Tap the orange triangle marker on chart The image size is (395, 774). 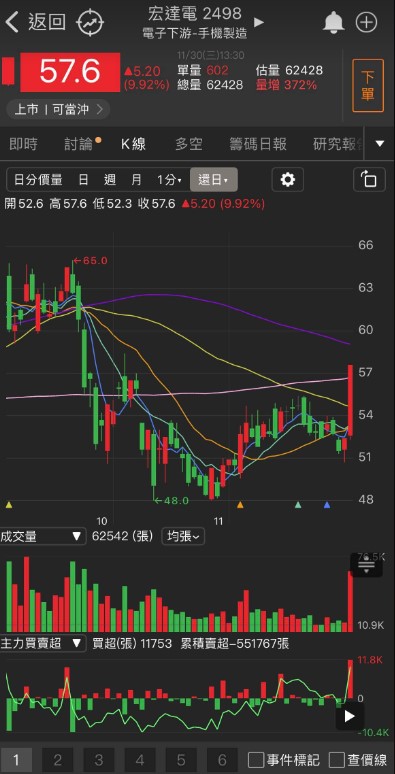point(240,504)
